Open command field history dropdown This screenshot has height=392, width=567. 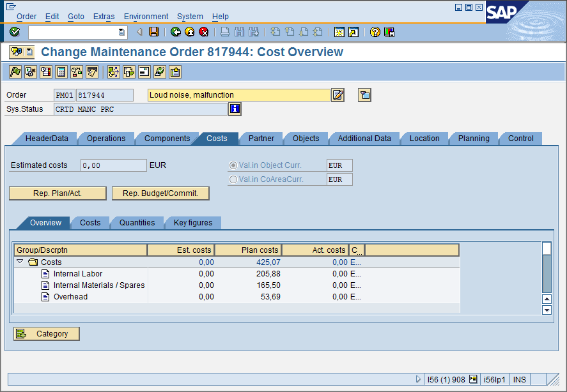(122, 32)
